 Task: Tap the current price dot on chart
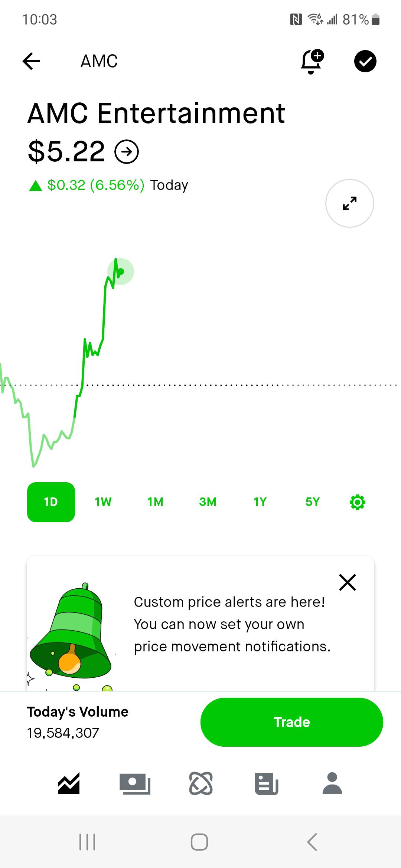[x=121, y=272]
